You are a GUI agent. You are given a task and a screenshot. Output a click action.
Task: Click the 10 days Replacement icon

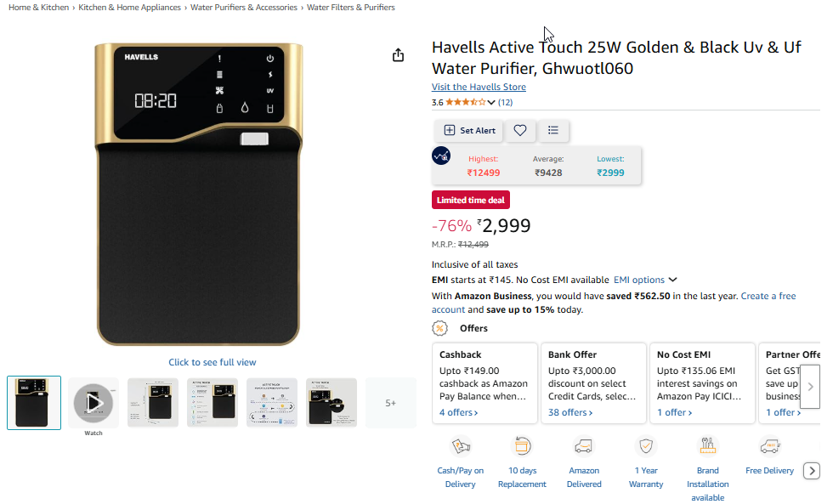click(x=522, y=446)
